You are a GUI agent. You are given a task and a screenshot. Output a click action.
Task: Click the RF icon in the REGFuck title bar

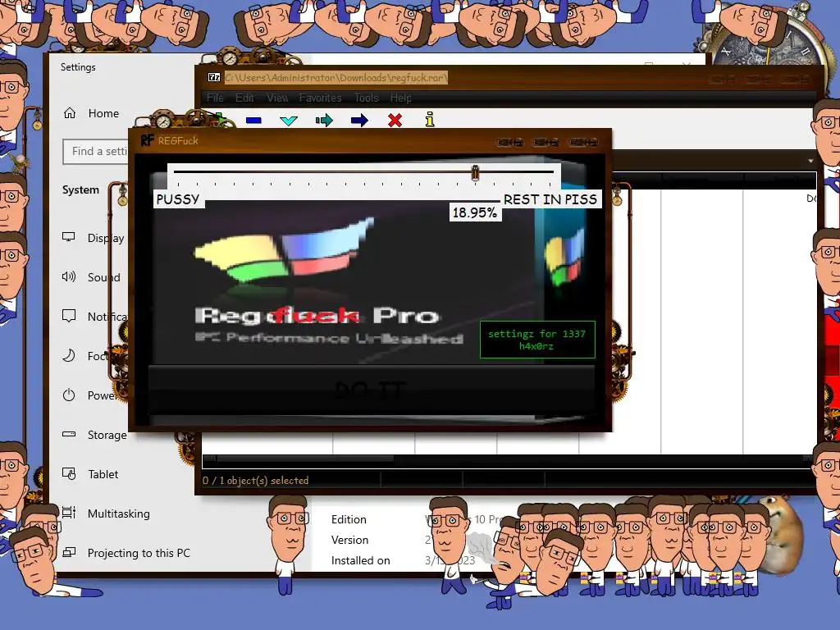tap(148, 140)
